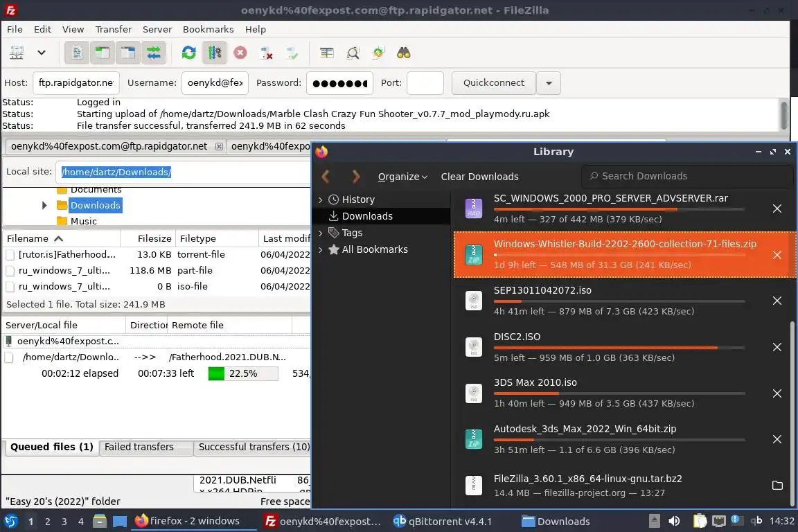Focus the Password field
798x532 pixels.
point(339,83)
